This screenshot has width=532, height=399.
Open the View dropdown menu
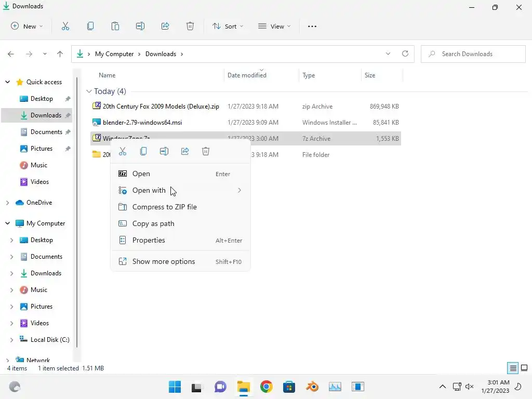274,26
